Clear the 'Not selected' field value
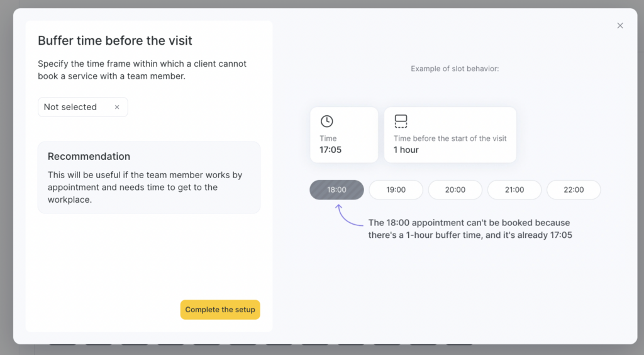This screenshot has width=644, height=355. click(117, 107)
